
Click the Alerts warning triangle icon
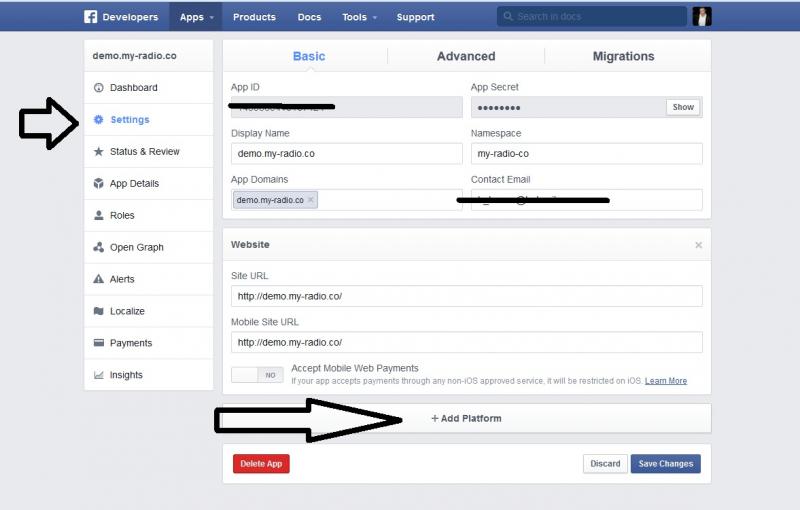point(99,280)
